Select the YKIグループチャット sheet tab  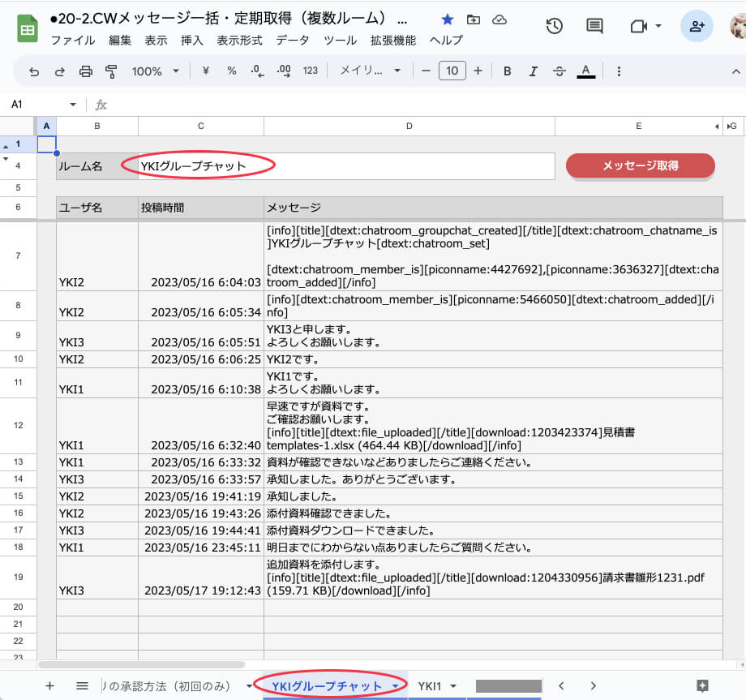pos(327,685)
